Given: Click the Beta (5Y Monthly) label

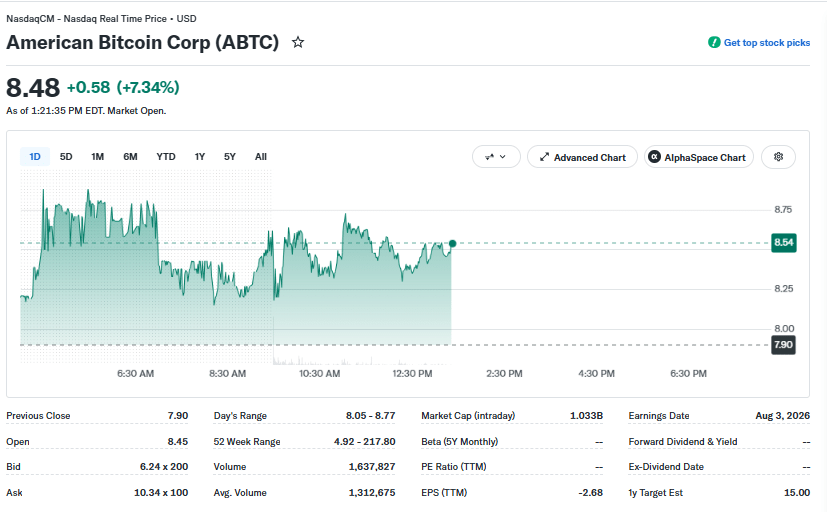Looking at the screenshot, I should pos(459,441).
